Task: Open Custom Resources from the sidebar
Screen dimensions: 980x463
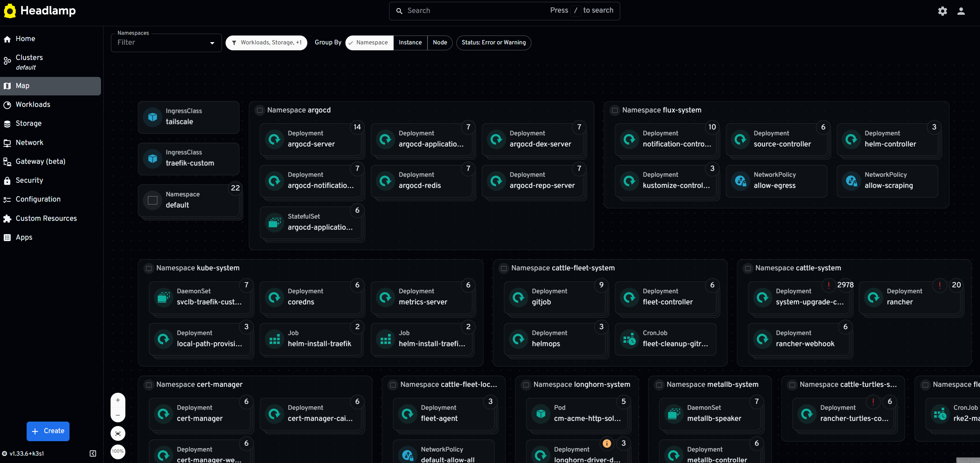Action: click(x=46, y=218)
